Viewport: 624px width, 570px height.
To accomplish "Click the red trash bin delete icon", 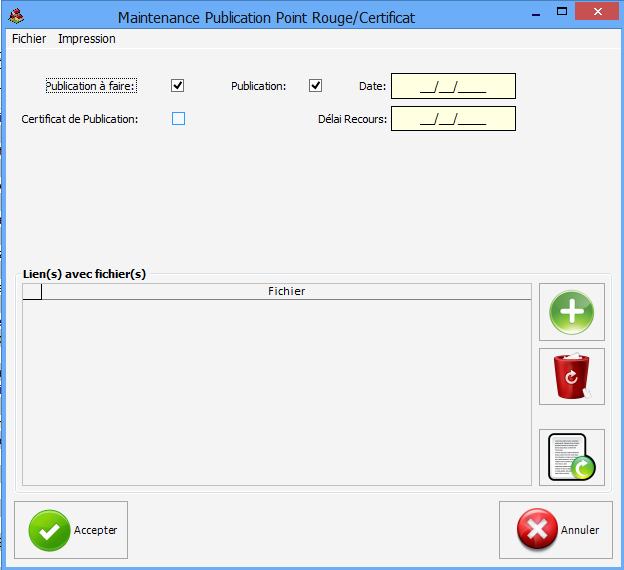I will click(x=572, y=377).
